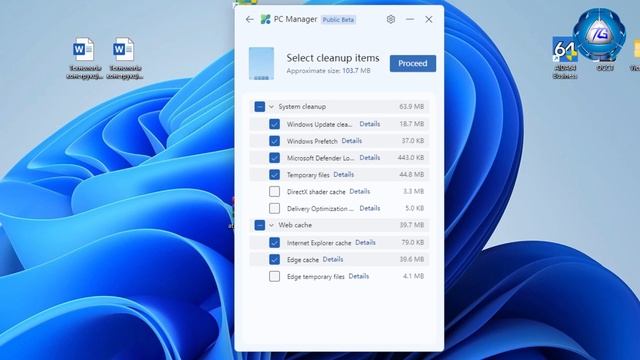
Task: Click the PC Manager logo icon
Action: click(x=265, y=19)
